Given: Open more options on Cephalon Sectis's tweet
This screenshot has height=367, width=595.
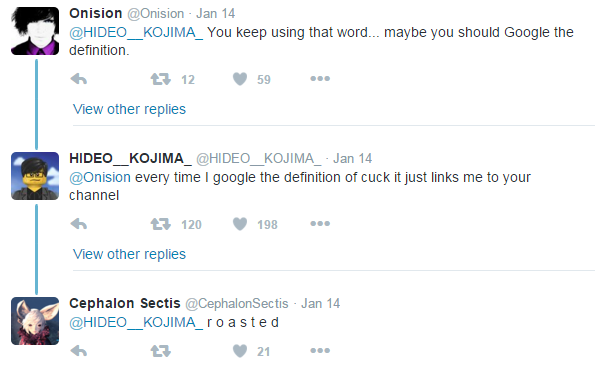Looking at the screenshot, I should [x=320, y=351].
